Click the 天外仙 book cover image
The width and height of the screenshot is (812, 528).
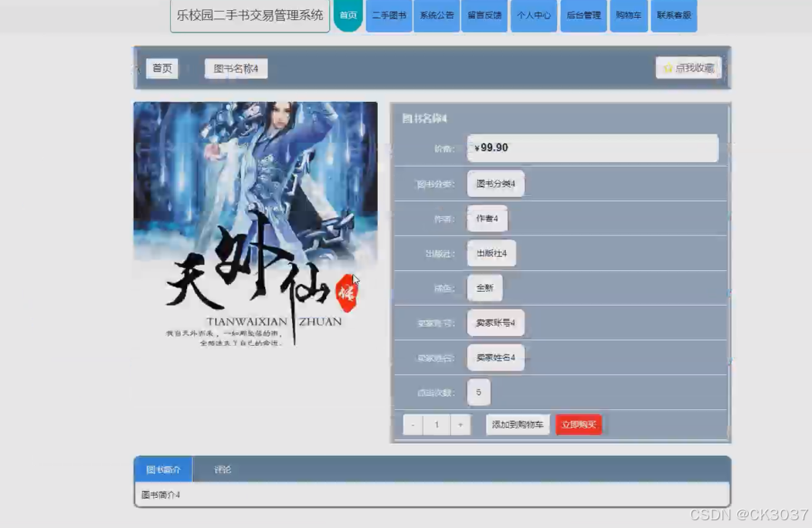255,225
